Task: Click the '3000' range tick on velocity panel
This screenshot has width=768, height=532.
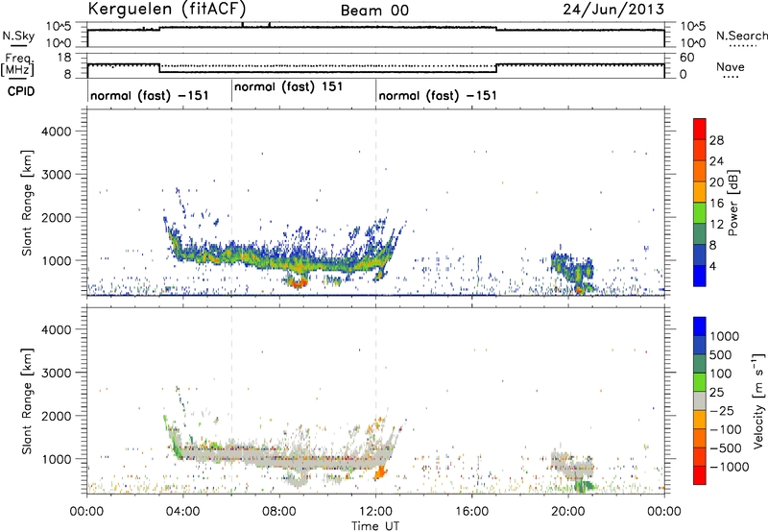Action: pyautogui.click(x=57, y=373)
